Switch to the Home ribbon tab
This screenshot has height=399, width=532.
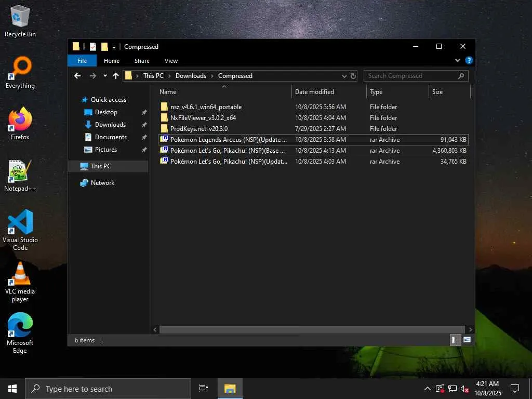112,61
